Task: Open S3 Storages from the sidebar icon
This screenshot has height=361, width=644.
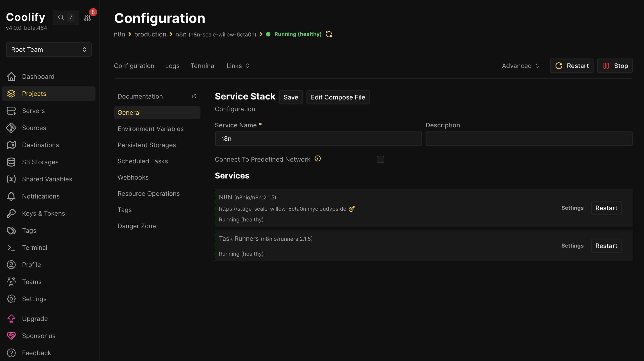Action: point(11,162)
